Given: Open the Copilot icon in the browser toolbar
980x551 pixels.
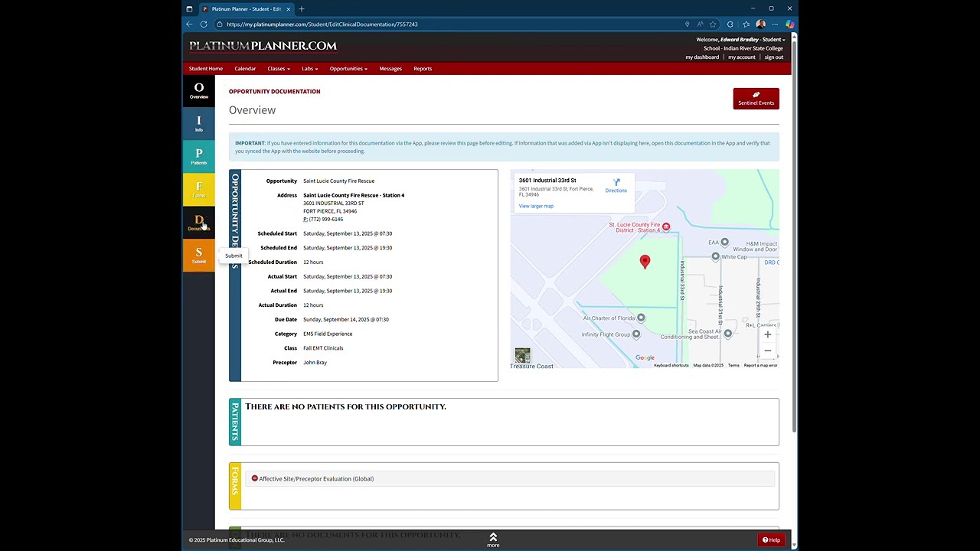Looking at the screenshot, I should coord(789,24).
